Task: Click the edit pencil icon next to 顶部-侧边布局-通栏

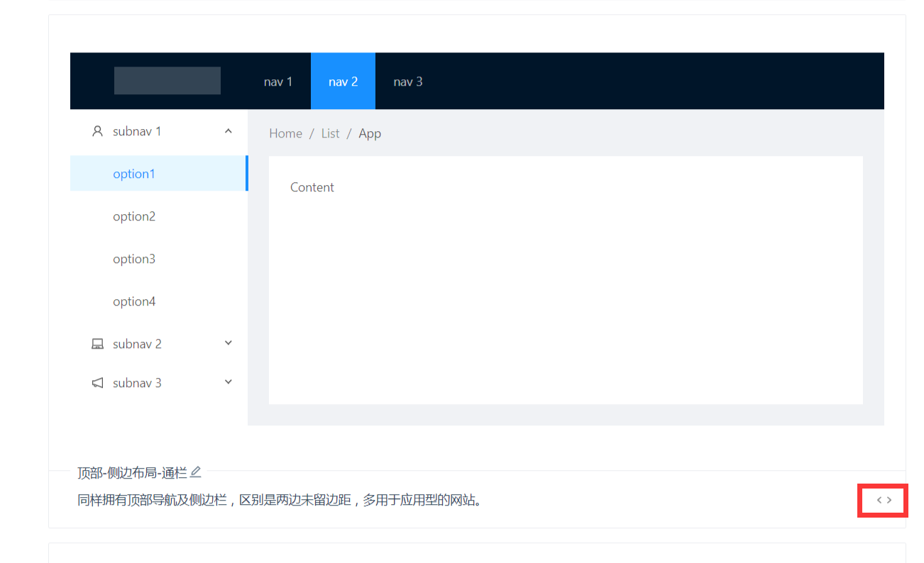Action: 196,472
